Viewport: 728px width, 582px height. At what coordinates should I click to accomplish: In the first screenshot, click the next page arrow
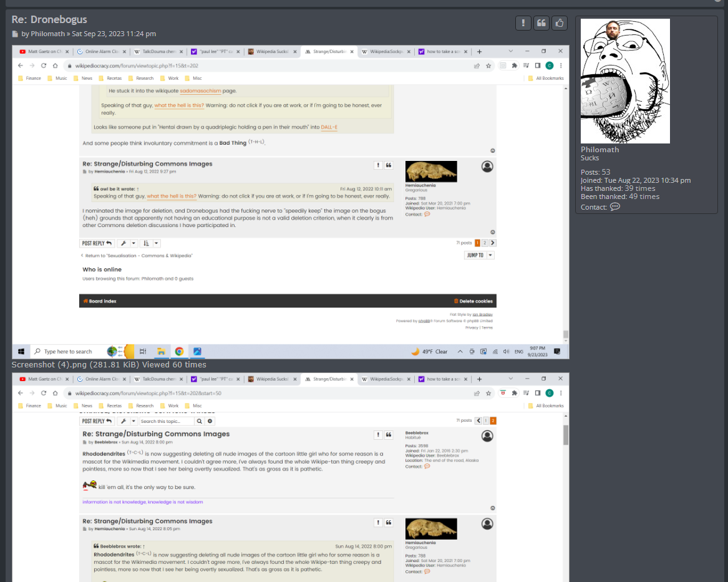pos(493,243)
